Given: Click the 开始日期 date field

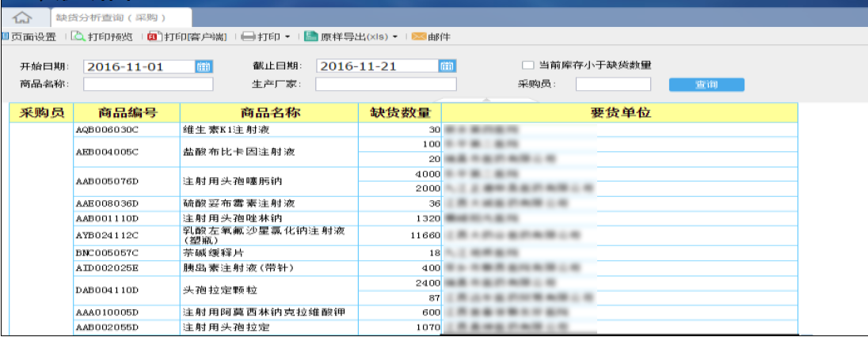Looking at the screenshot, I should coord(139,66).
